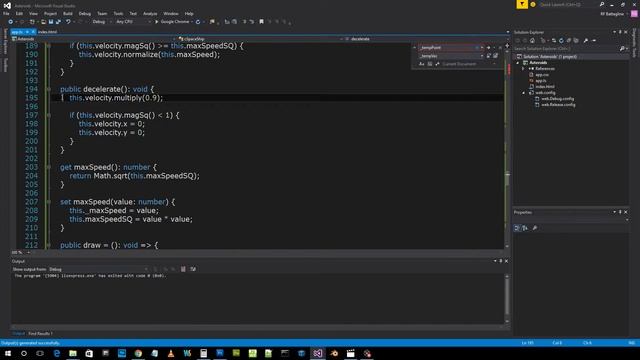640x360 pixels.
Task: Open the Build menu
Action: [x=68, y=13]
